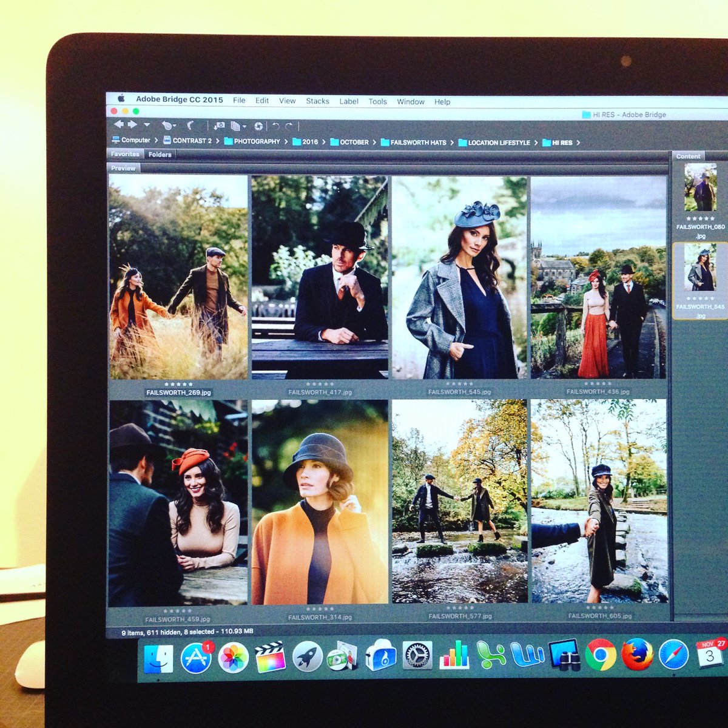The height and width of the screenshot is (728, 728).
Task: Open the Finder icon in the Dock
Action: click(x=158, y=659)
